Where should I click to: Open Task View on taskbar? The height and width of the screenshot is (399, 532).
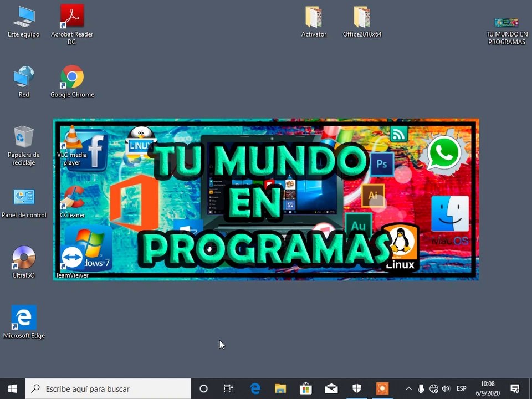pos(229,388)
